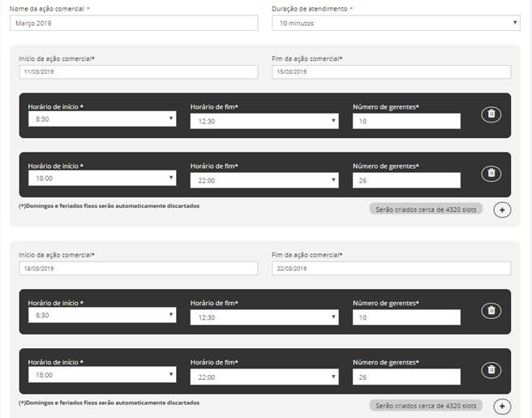This screenshot has width=532, height=418.
Task: Delete the 8:30–12:30 slot in the 11/03/2019 period
Action: (490, 114)
